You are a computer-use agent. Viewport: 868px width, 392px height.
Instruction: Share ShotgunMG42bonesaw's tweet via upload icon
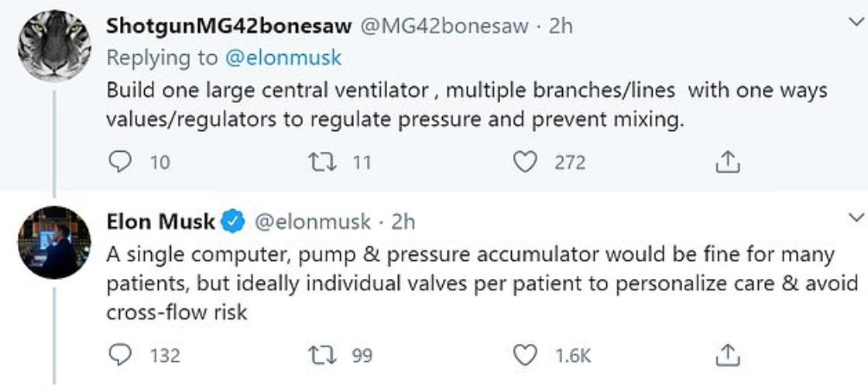coord(727,162)
